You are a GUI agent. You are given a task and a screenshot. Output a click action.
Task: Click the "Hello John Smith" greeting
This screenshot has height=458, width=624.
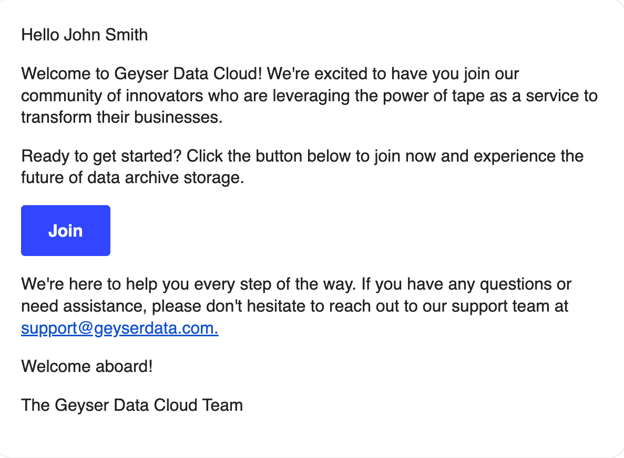(84, 35)
